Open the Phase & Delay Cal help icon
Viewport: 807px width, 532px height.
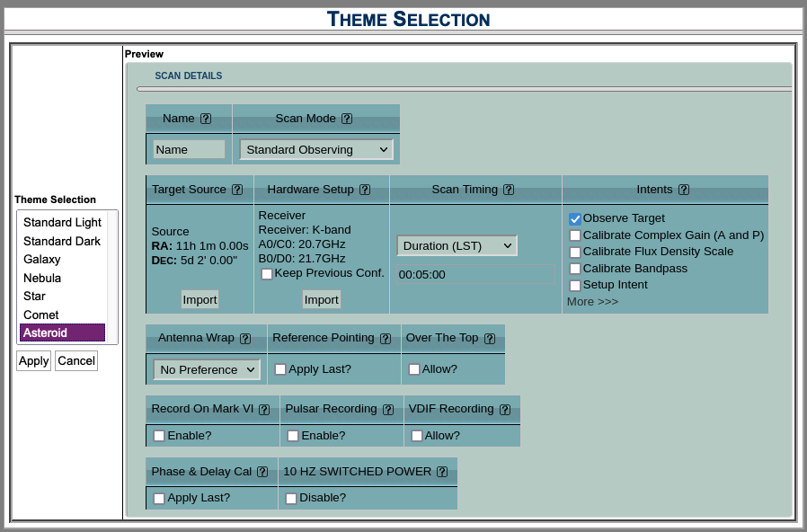[x=262, y=471]
